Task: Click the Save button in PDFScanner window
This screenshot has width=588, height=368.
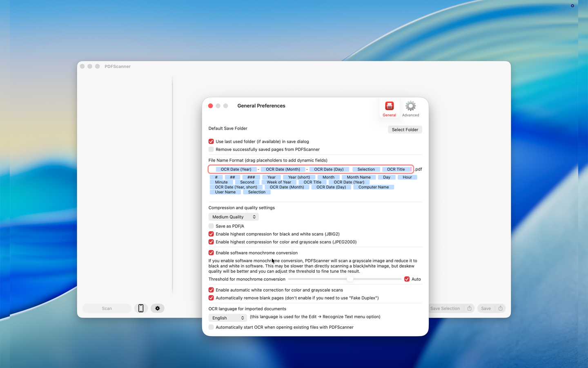Action: coord(486,308)
